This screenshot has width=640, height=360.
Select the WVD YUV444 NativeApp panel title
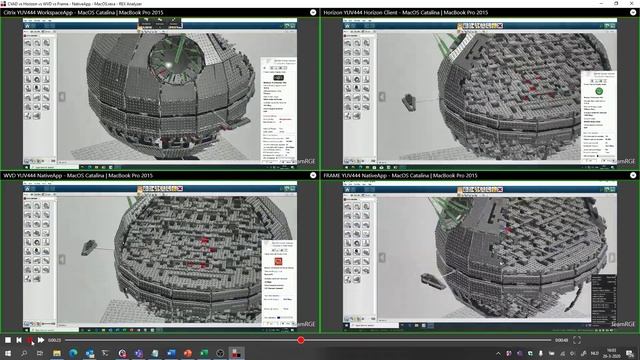coord(78,176)
